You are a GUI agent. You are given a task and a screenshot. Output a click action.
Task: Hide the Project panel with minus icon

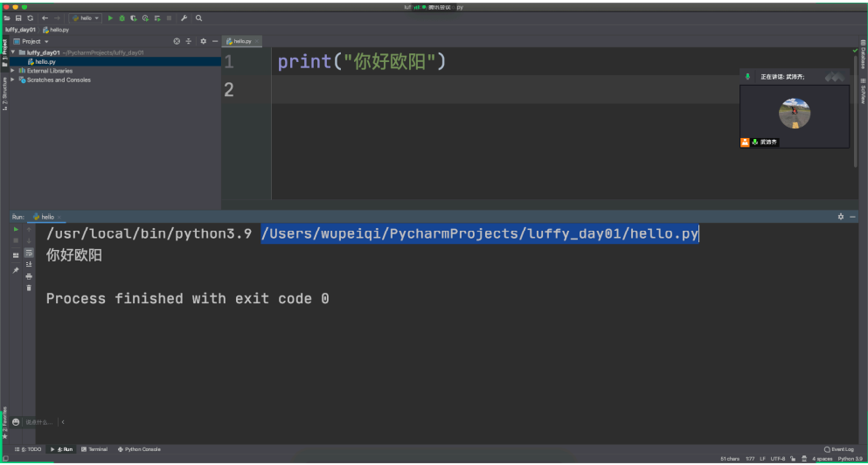pyautogui.click(x=215, y=42)
